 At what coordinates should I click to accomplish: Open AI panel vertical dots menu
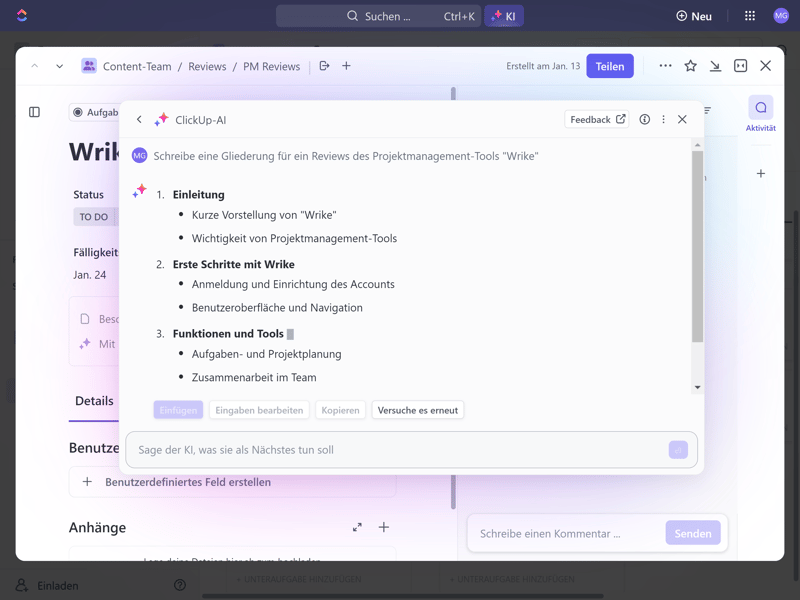(x=663, y=119)
